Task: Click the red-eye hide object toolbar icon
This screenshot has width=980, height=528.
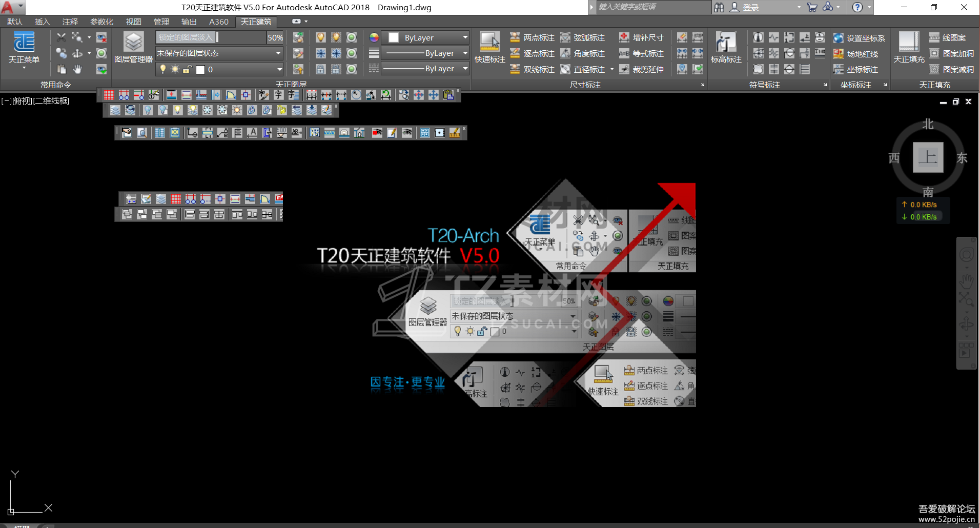Action: point(377,133)
